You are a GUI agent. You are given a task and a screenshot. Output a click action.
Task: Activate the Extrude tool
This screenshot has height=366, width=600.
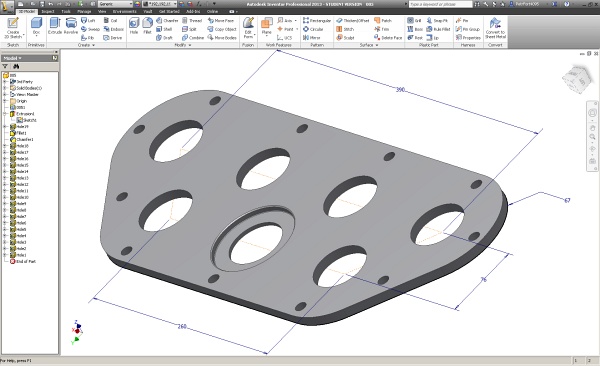[x=55, y=26]
